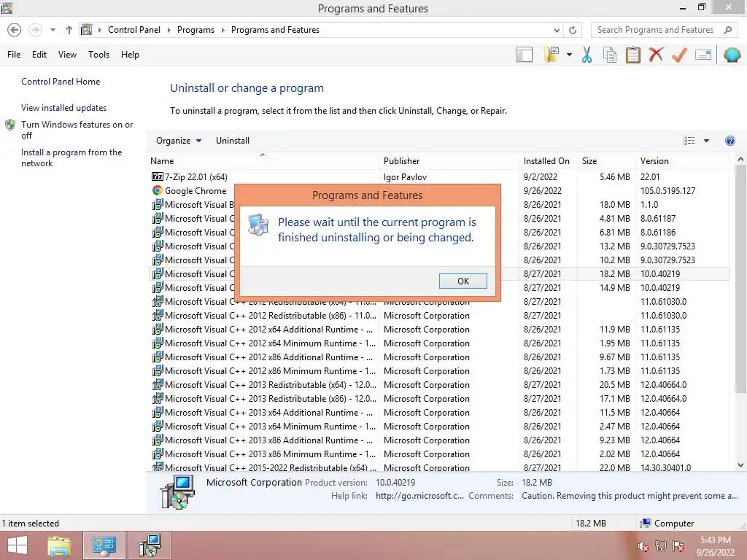This screenshot has height=560, width=747.
Task: Click the Cut scissors toolbar icon
Action: pyautogui.click(x=587, y=55)
